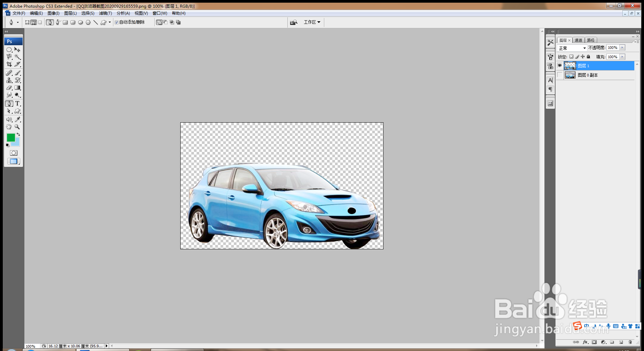The height and width of the screenshot is (351, 644).
Task: Select the Move tool
Action: (17, 50)
